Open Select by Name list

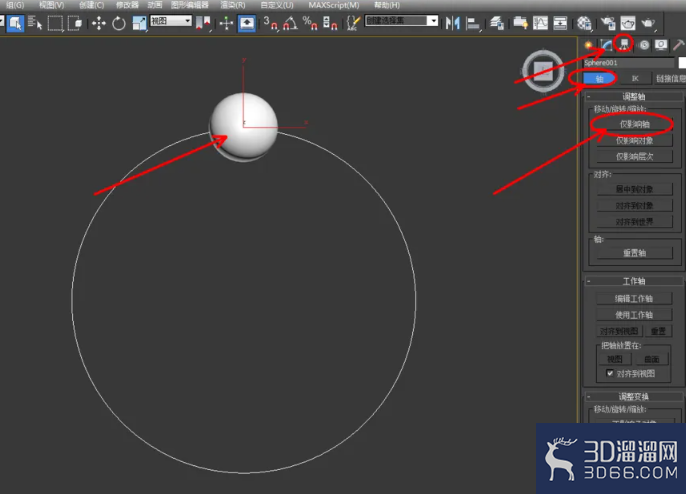pyautogui.click(x=35, y=23)
